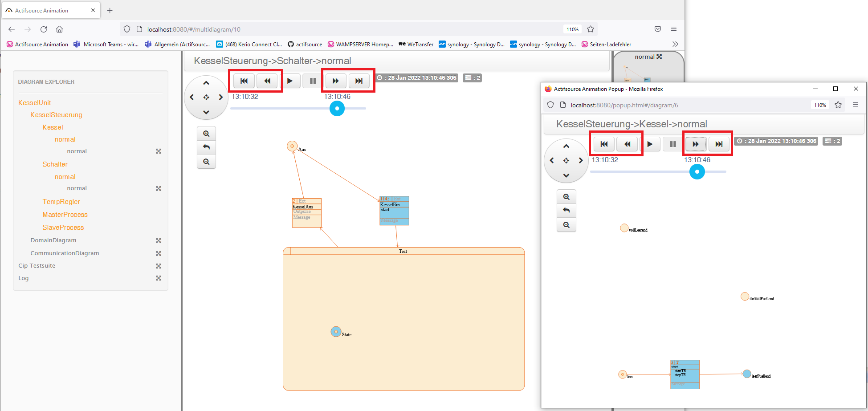
Task: Pan left in popup diagram
Action: (x=552, y=160)
